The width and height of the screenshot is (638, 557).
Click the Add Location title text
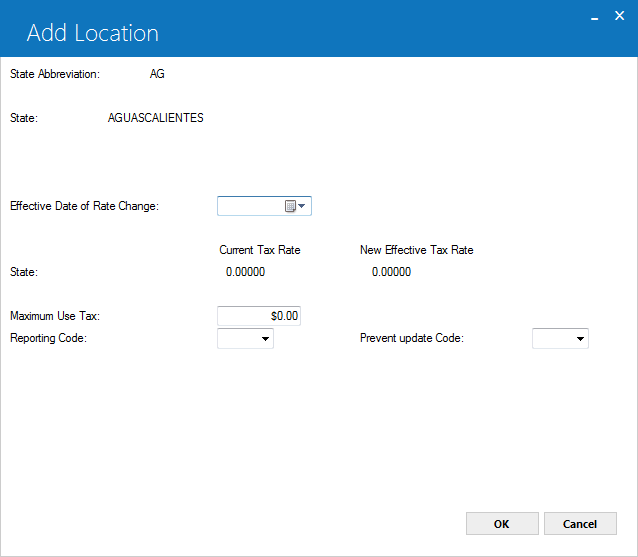(93, 33)
